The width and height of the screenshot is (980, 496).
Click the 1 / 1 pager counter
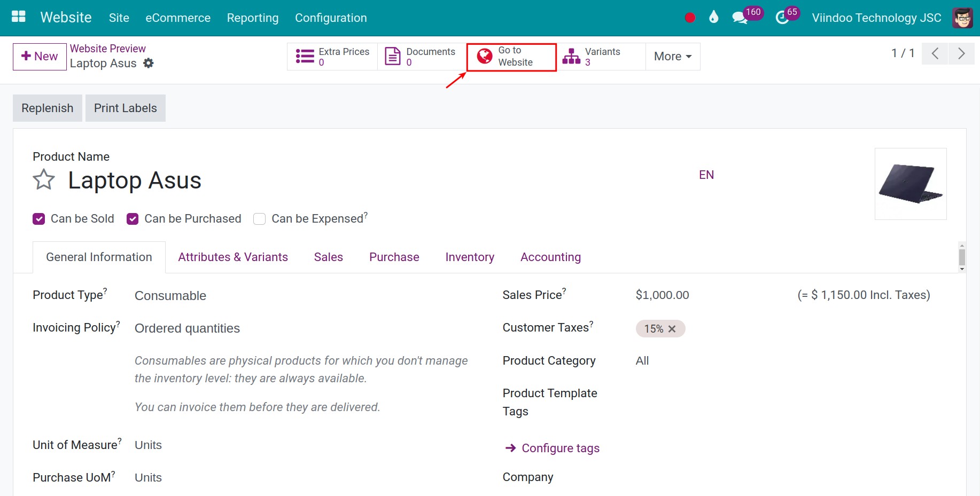[x=903, y=53]
